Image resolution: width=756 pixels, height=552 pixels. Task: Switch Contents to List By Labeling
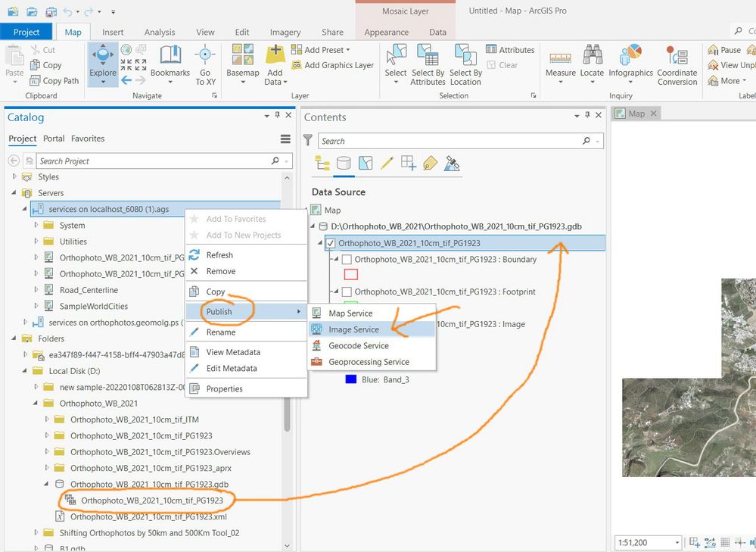coord(430,163)
